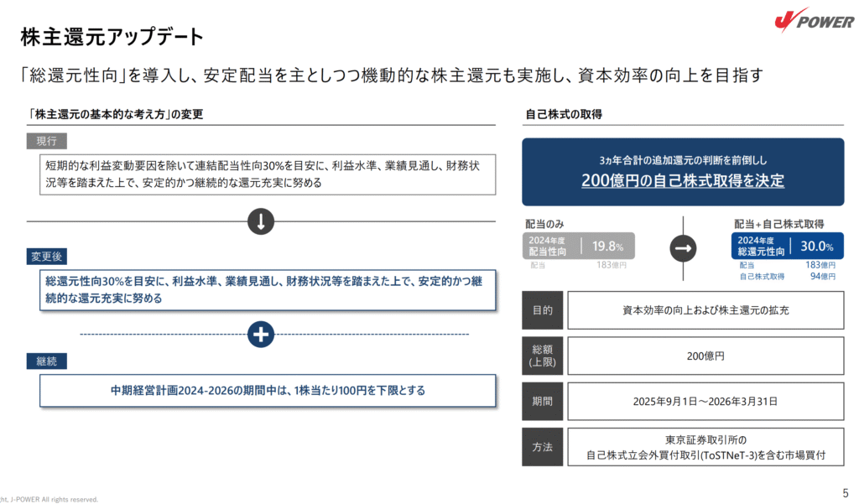Click the 期間 label cell

(x=542, y=401)
